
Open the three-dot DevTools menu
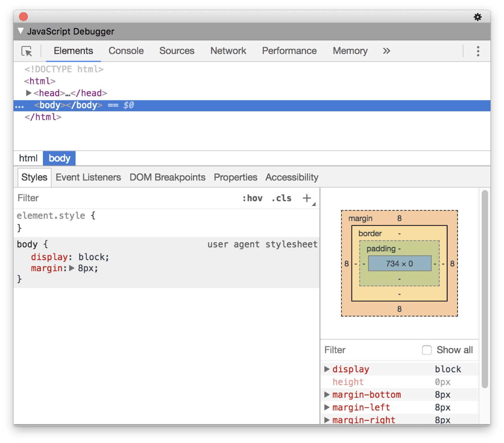(x=478, y=51)
